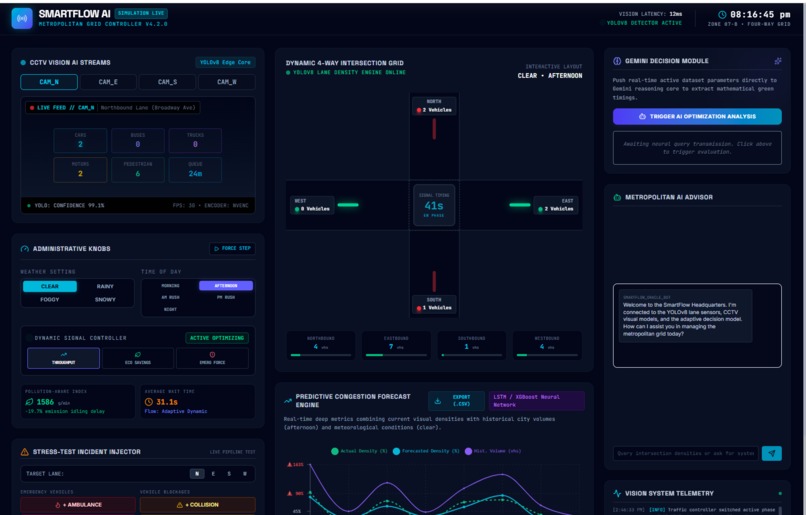The height and width of the screenshot is (515, 806).
Task: Trigger AI Optimization Analysis
Action: [x=697, y=117]
